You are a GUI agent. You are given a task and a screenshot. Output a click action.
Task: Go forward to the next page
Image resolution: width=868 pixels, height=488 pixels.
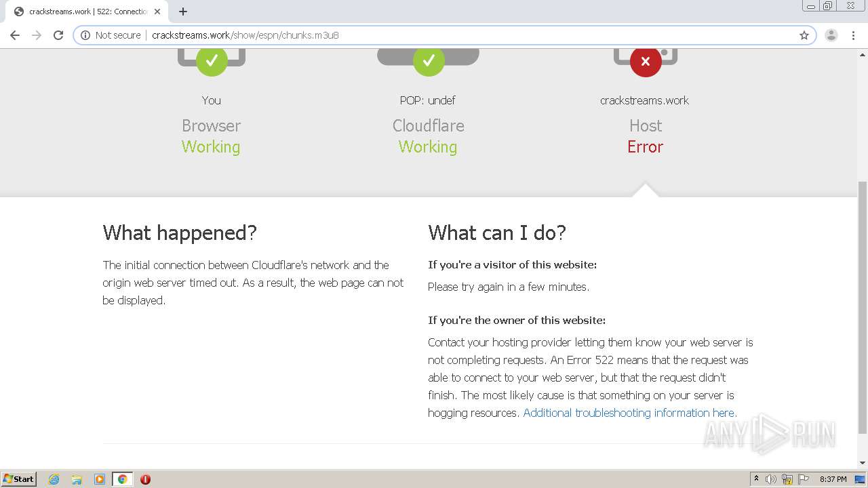(37, 35)
